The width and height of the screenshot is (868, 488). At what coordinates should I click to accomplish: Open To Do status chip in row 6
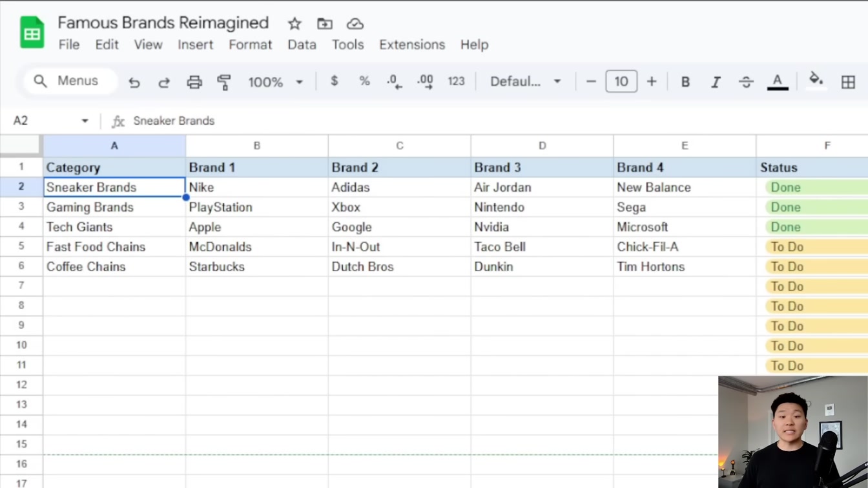[816, 267]
